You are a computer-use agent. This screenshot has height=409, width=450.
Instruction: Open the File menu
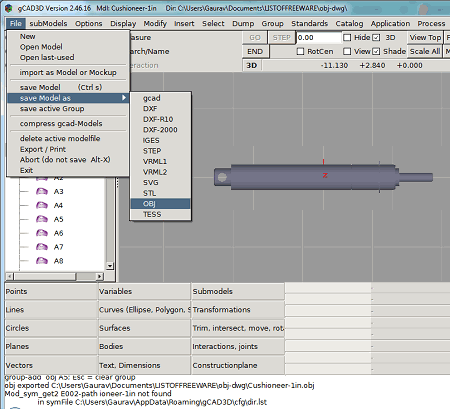[16, 23]
